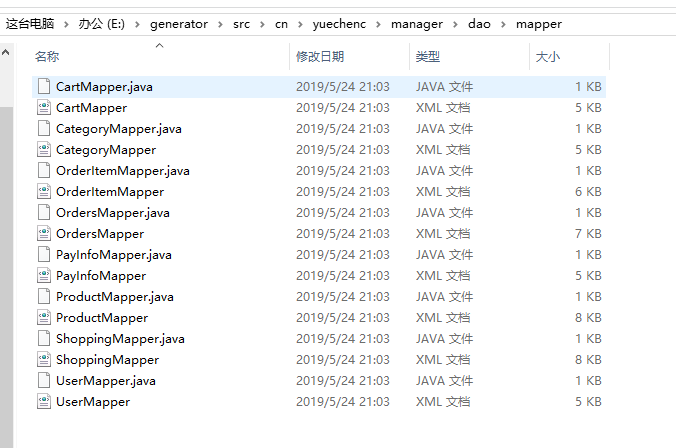Click the OrdersMapper XML document icon
The width and height of the screenshot is (676, 448).
point(44,233)
